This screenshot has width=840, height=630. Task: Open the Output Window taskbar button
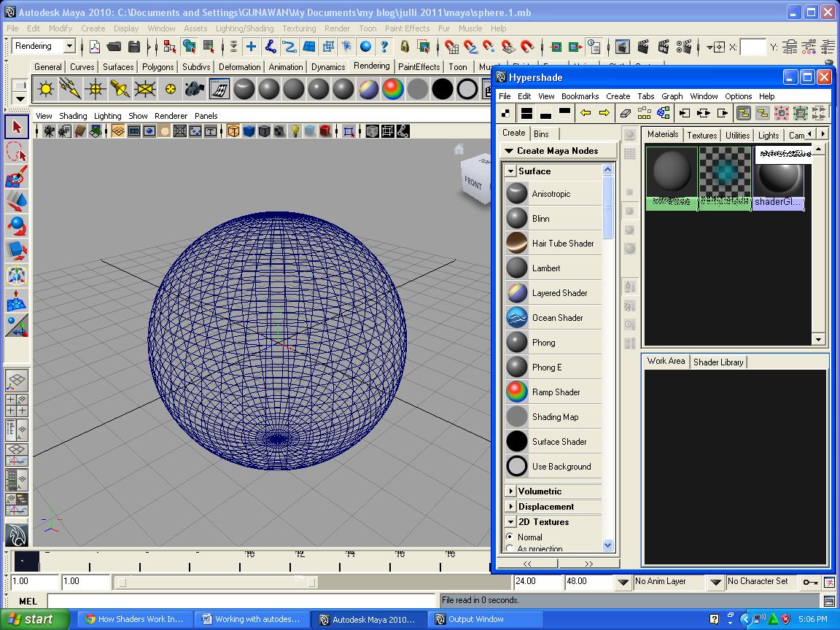click(x=485, y=619)
